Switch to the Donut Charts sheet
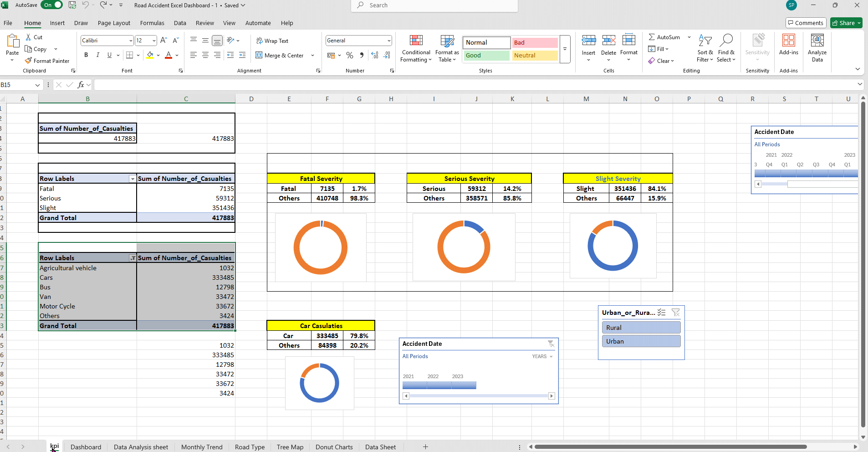This screenshot has width=868, height=452. coord(334,447)
